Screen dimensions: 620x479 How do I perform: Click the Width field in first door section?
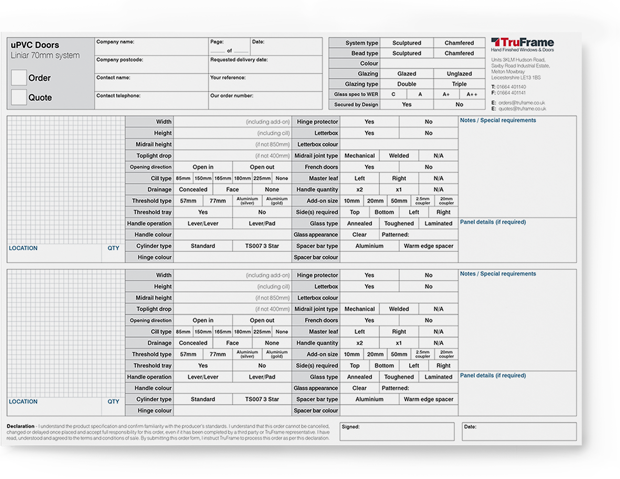coord(232,121)
